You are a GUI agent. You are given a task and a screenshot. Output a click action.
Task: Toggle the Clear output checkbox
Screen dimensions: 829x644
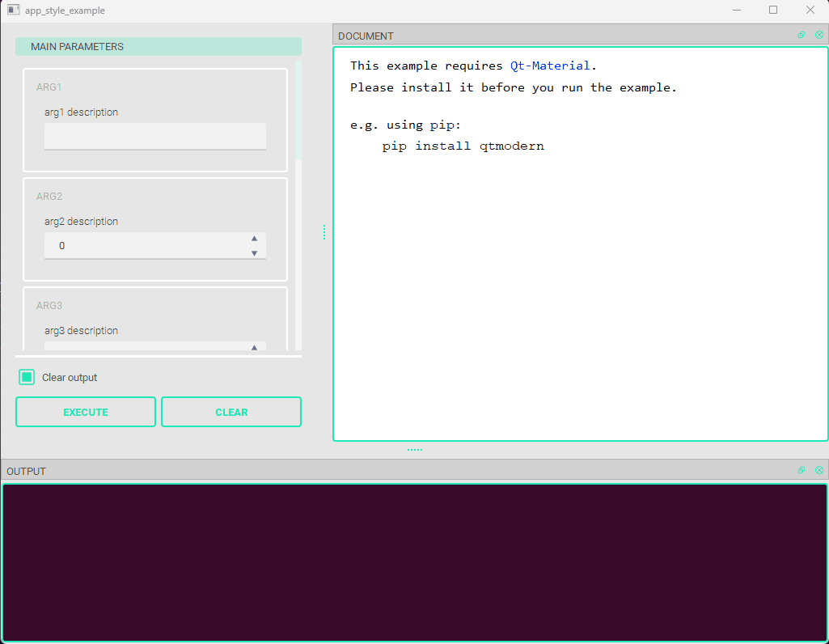[x=27, y=377]
